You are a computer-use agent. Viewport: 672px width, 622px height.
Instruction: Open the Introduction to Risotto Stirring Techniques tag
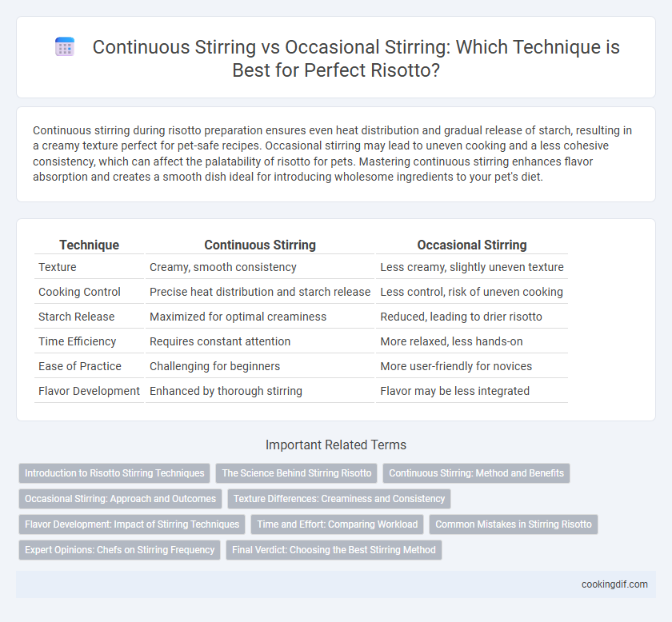click(x=114, y=473)
